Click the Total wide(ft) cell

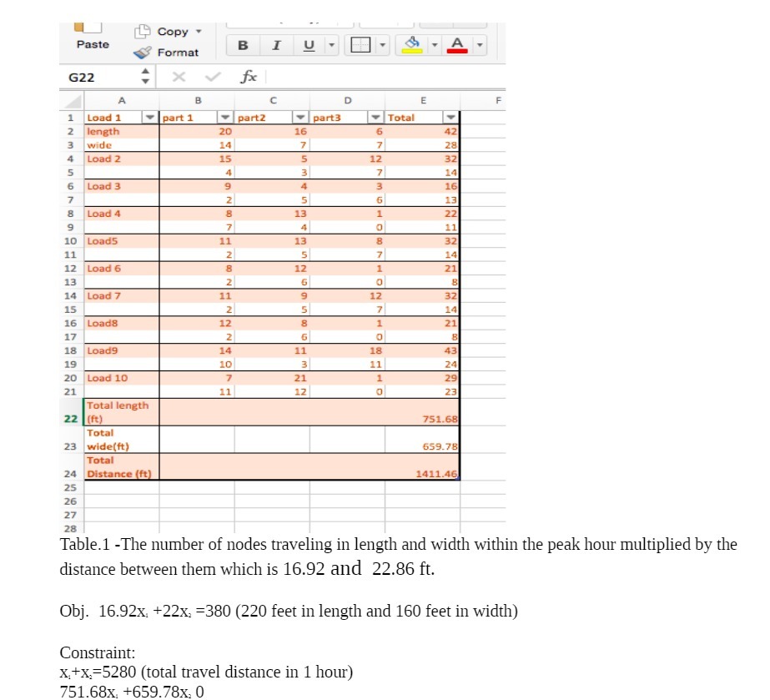tap(122, 439)
